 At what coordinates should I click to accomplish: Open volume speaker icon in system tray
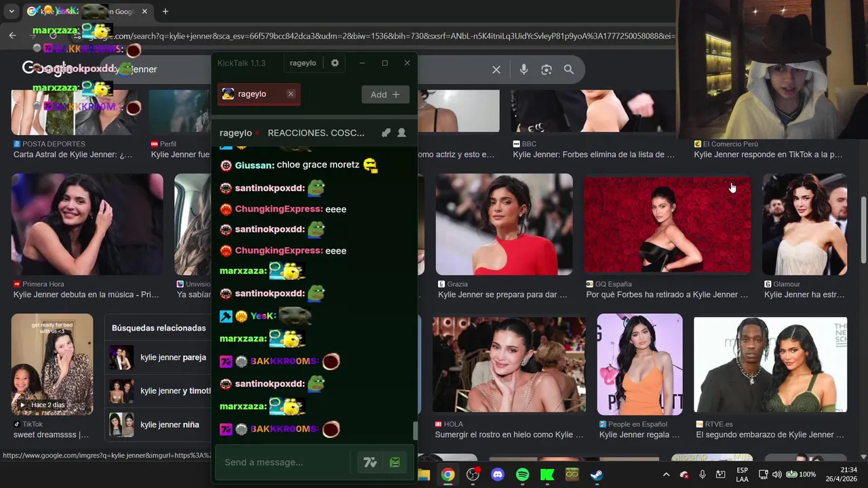click(776, 474)
